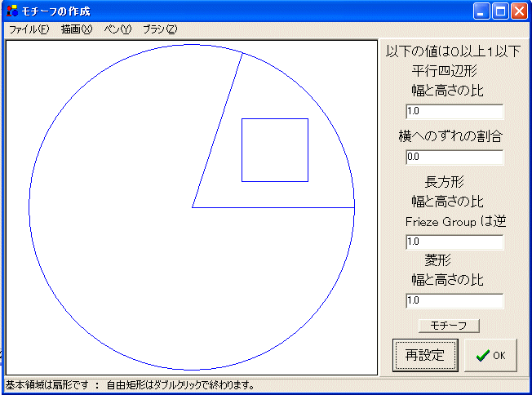Confirm with the OK button

490,355
